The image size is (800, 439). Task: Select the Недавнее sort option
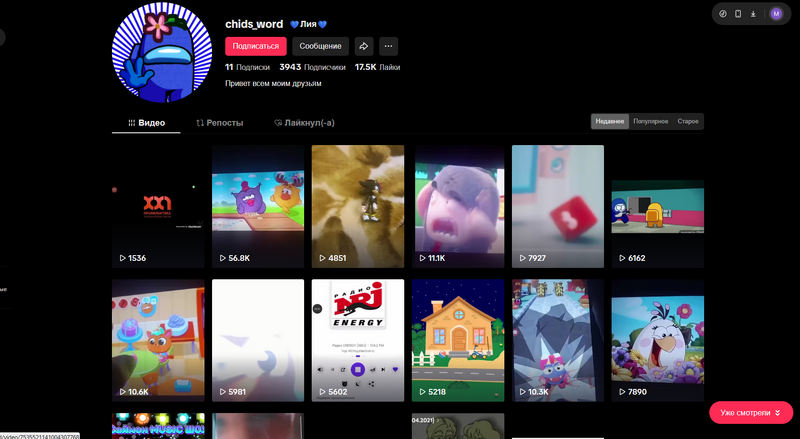pos(610,121)
